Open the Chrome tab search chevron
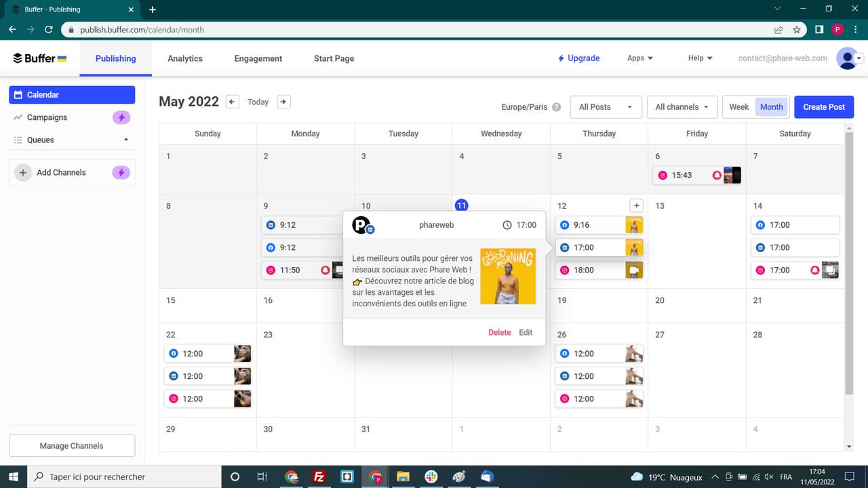 (x=777, y=9)
